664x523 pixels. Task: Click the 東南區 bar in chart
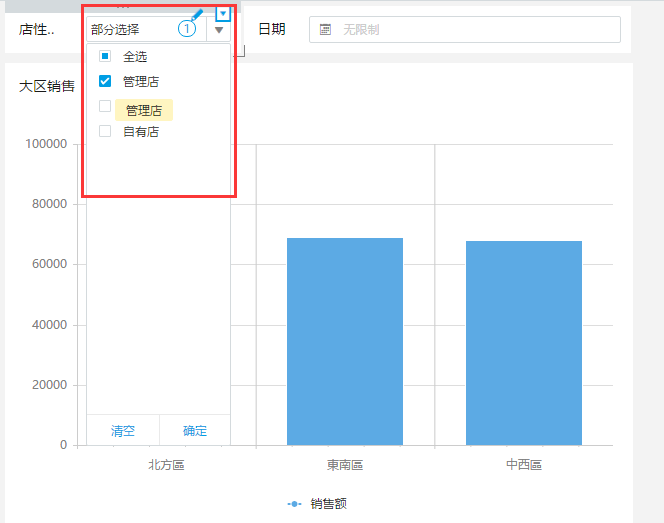[x=345, y=341]
